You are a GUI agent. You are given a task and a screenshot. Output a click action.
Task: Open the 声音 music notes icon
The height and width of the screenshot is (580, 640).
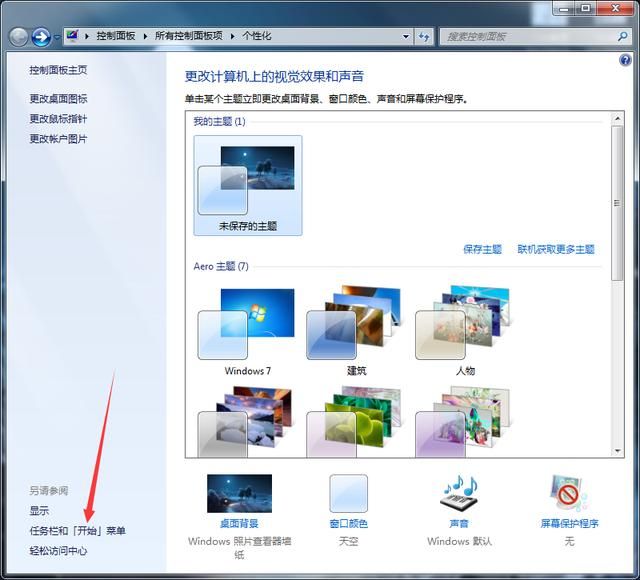(x=459, y=493)
